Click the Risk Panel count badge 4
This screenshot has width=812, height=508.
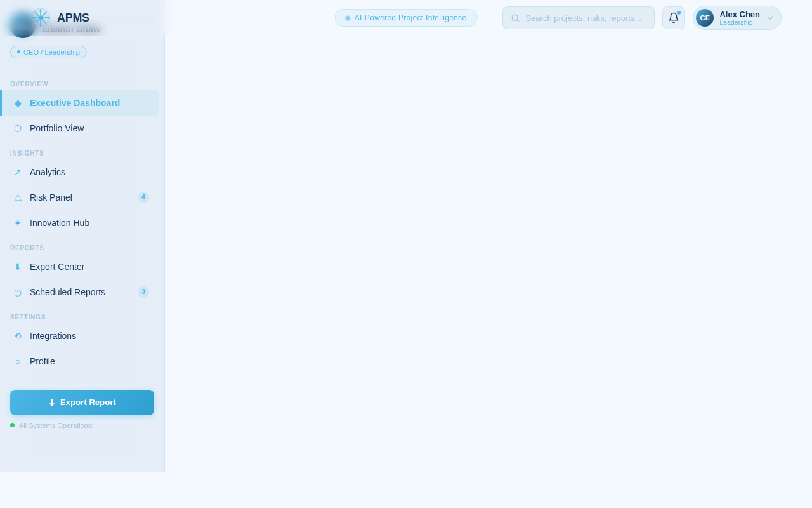click(x=143, y=197)
